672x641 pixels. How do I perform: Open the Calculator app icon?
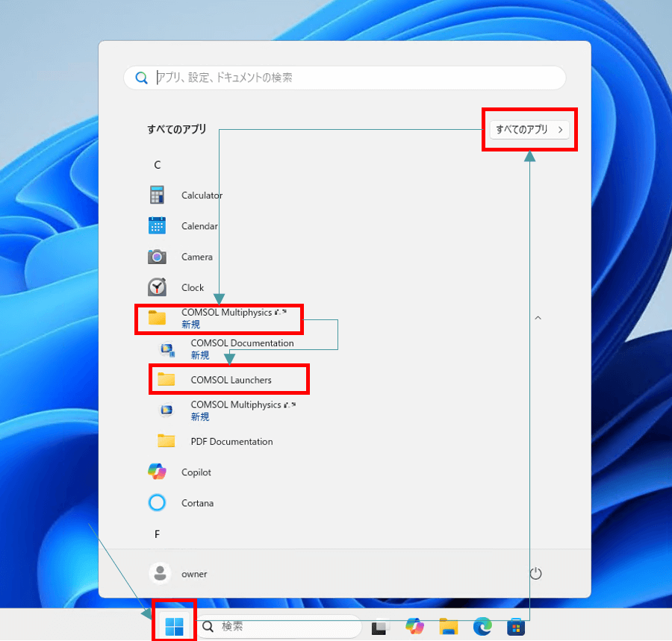pyautogui.click(x=157, y=196)
